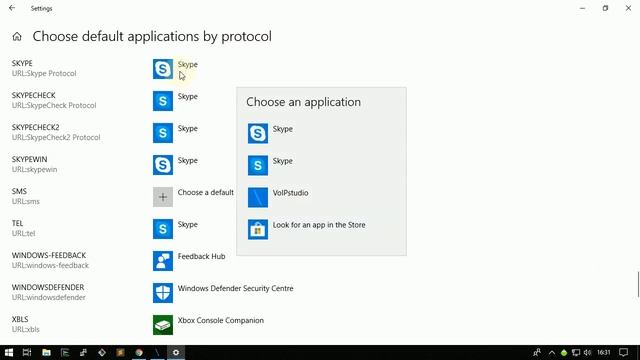Go to Settings home via the house icon
The height and width of the screenshot is (360, 640).
(x=17, y=37)
